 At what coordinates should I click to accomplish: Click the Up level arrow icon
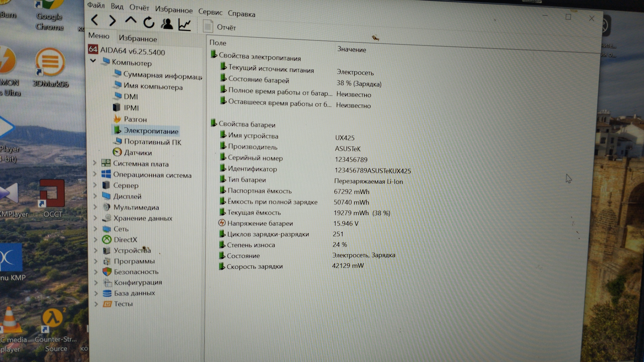[x=130, y=21]
